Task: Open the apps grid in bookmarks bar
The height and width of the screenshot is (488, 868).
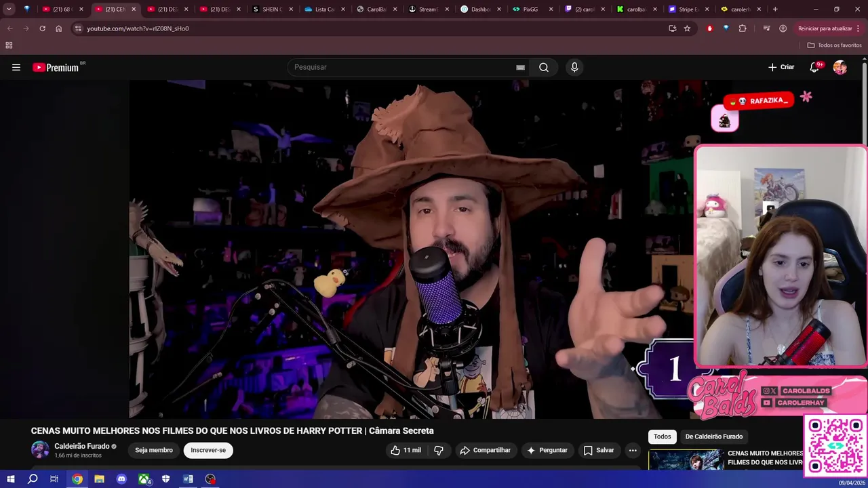Action: pos(9,45)
